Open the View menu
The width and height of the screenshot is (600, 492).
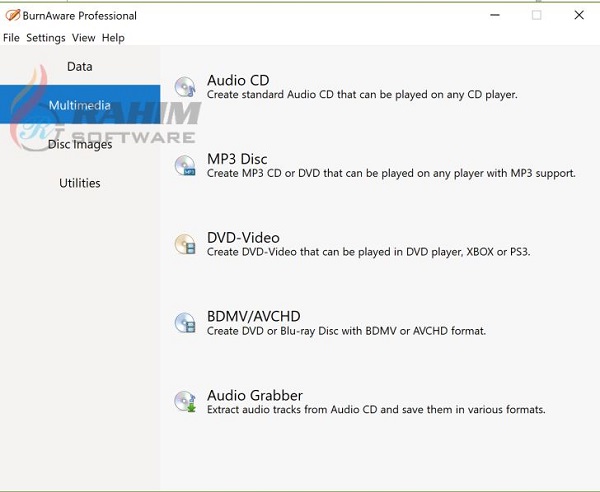point(84,38)
